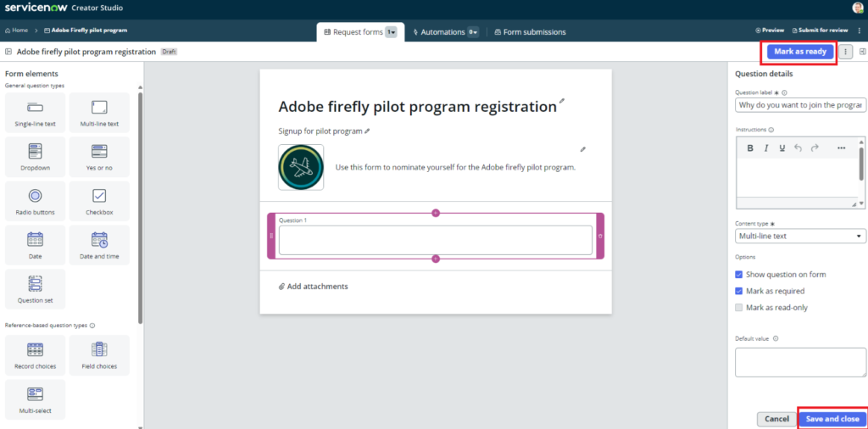Add a Single-line text question element
This screenshot has height=429, width=868.
(35, 113)
